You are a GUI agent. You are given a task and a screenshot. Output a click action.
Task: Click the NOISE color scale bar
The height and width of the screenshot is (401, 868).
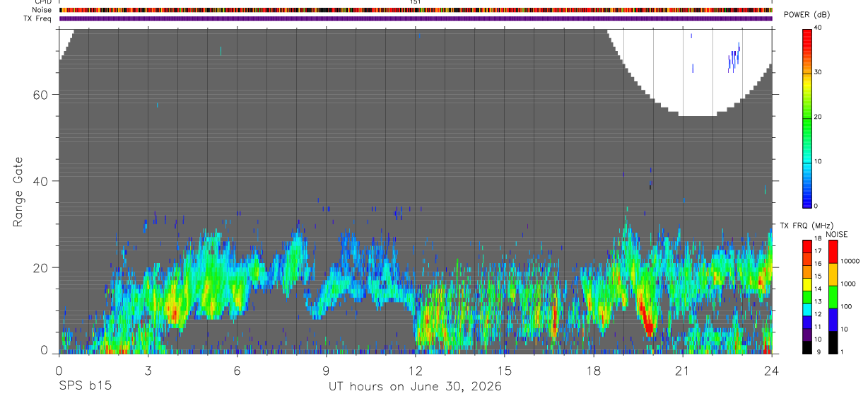(x=833, y=296)
